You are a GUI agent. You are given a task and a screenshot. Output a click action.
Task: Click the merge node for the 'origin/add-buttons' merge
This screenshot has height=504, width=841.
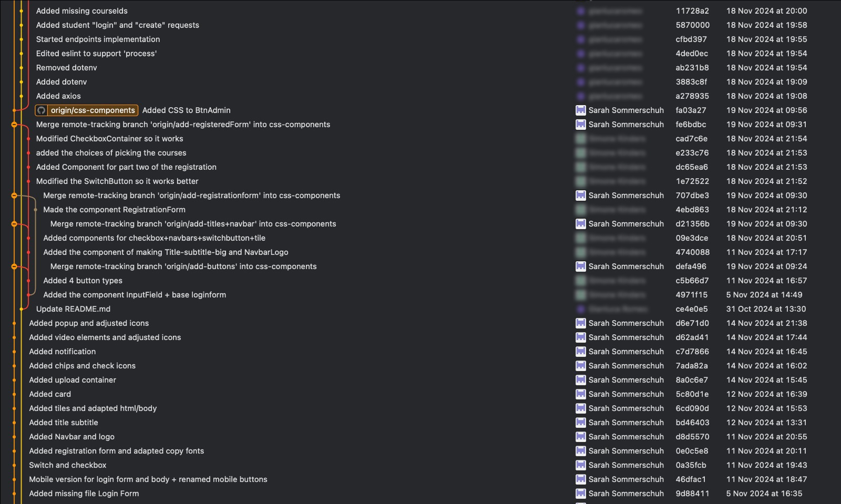tap(14, 266)
